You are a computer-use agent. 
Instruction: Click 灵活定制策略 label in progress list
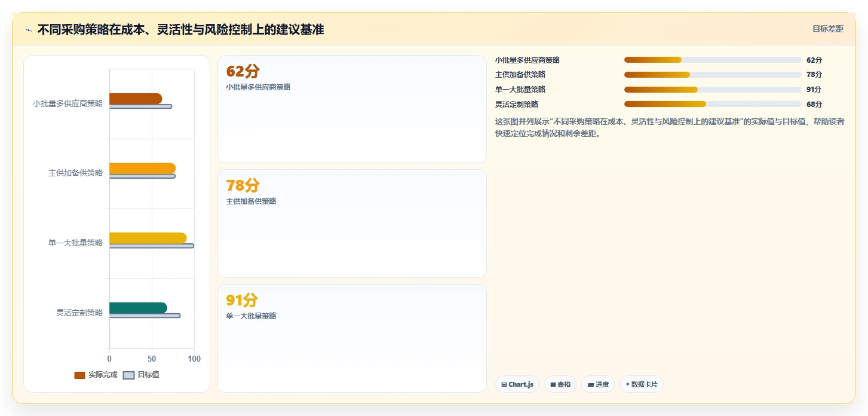[x=517, y=104]
